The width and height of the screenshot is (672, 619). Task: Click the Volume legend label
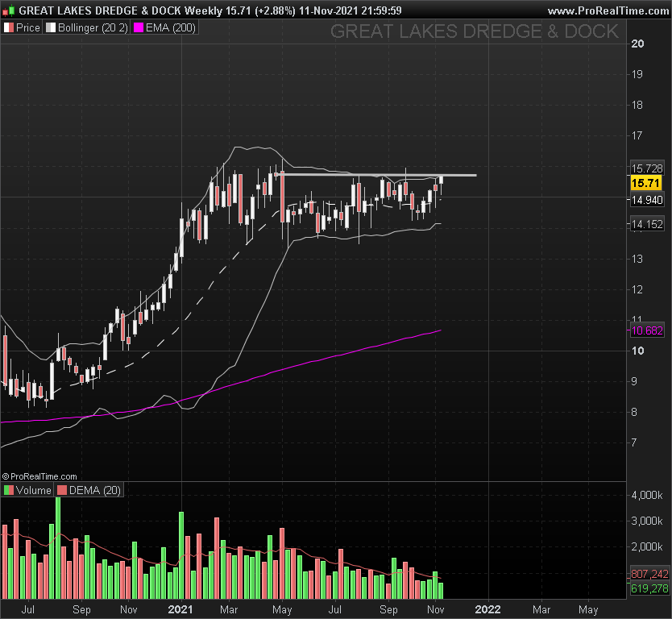[33, 490]
